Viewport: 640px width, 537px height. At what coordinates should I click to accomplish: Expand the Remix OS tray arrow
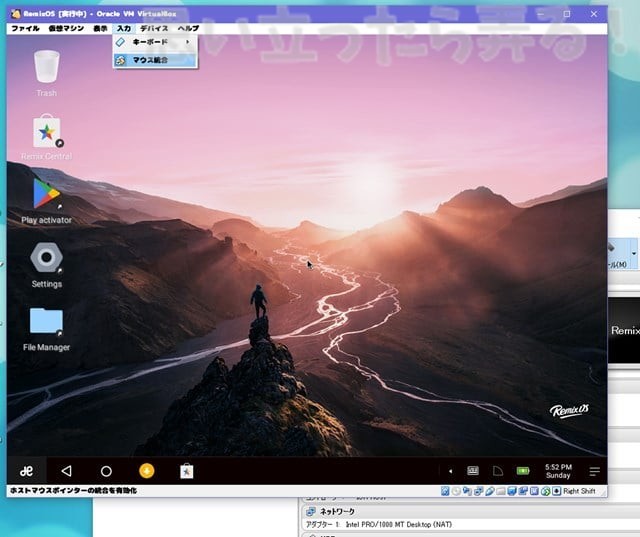tap(451, 471)
